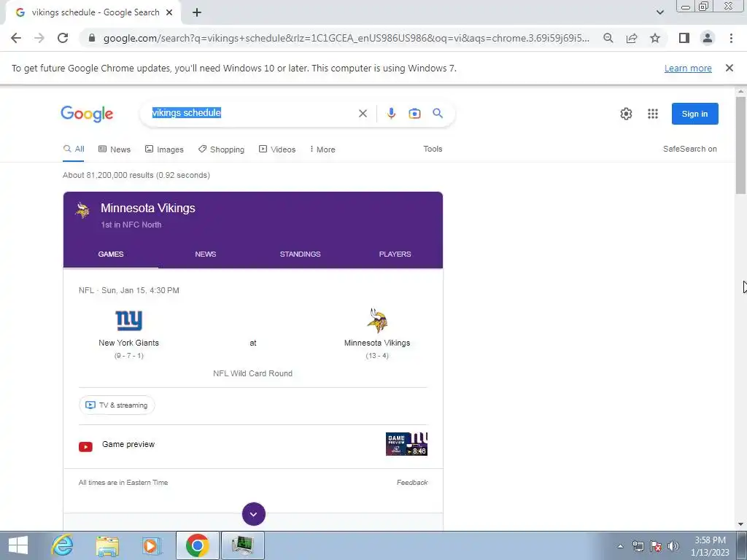Submit search with magnifier icon
747x560 pixels.
point(438,113)
